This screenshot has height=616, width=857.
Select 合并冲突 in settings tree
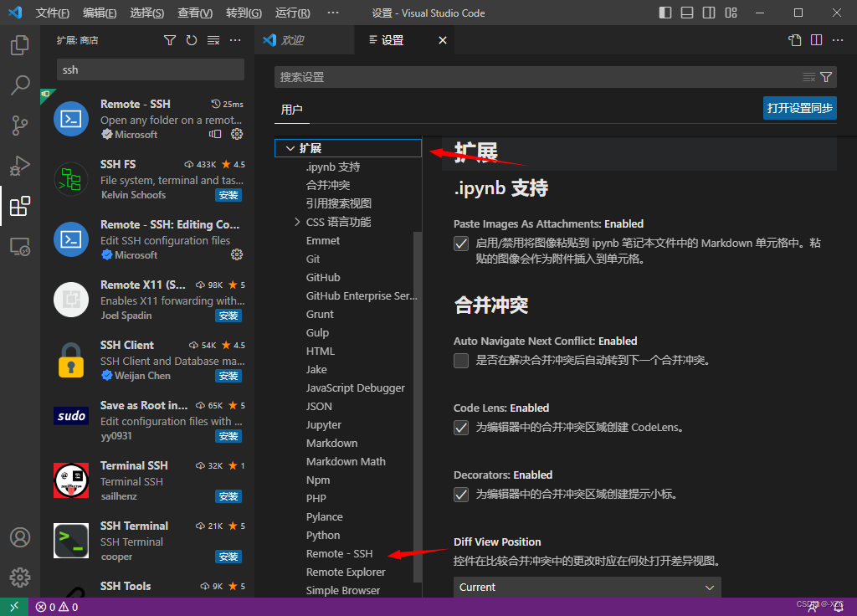click(x=328, y=185)
